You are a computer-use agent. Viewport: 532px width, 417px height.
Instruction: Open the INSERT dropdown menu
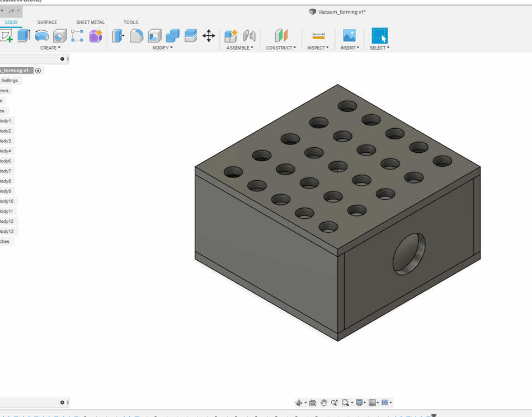[350, 48]
